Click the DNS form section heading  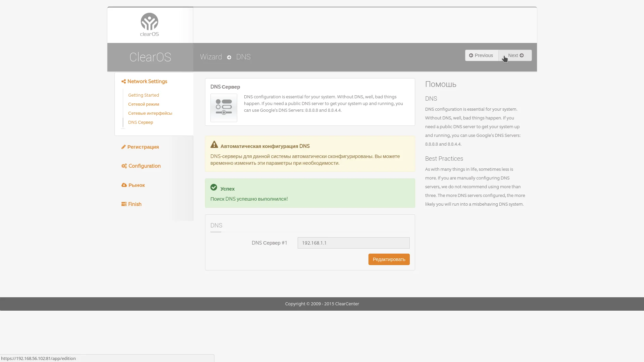(x=216, y=225)
